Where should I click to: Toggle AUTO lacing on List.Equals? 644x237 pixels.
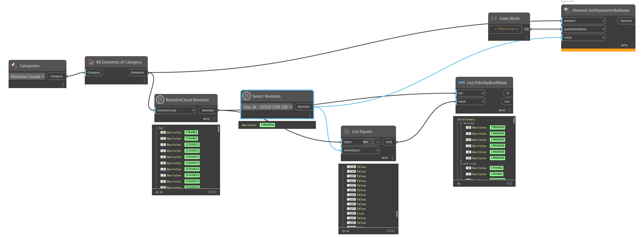(385, 158)
